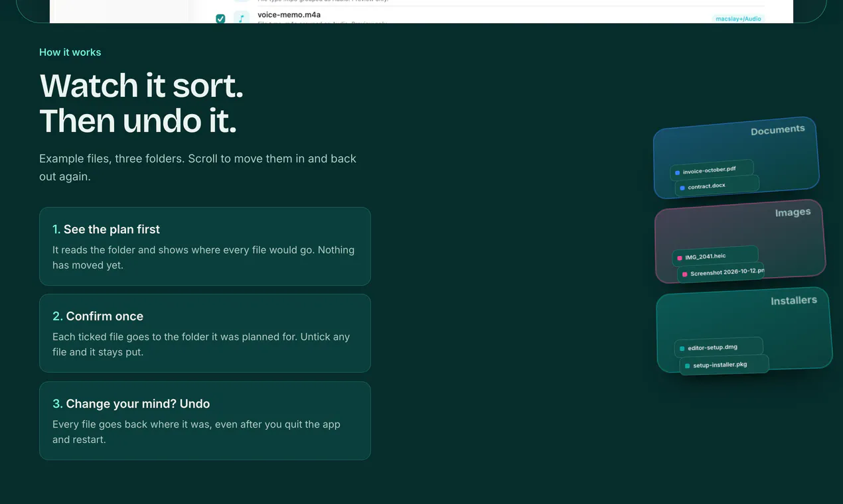This screenshot has height=504, width=843.
Task: Click the Installers folder card
Action: point(744,330)
